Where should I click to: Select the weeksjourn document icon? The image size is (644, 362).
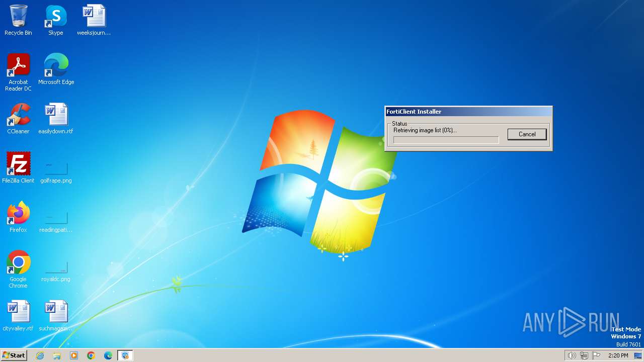coord(94,20)
